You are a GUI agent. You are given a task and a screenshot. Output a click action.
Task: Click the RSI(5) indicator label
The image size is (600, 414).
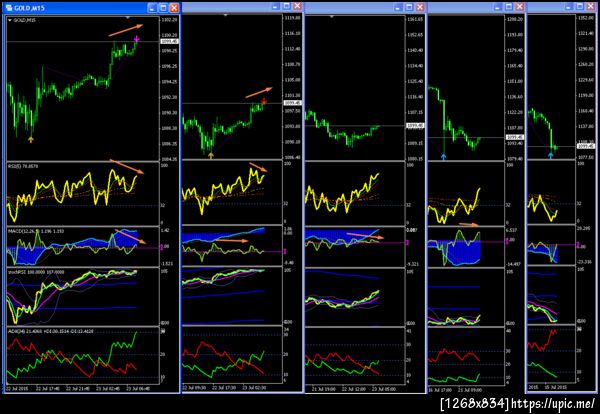[x=23, y=166]
